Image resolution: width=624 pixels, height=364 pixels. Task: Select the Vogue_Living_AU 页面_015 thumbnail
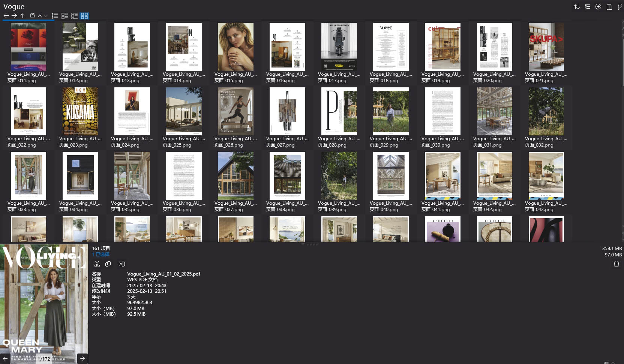click(x=235, y=47)
